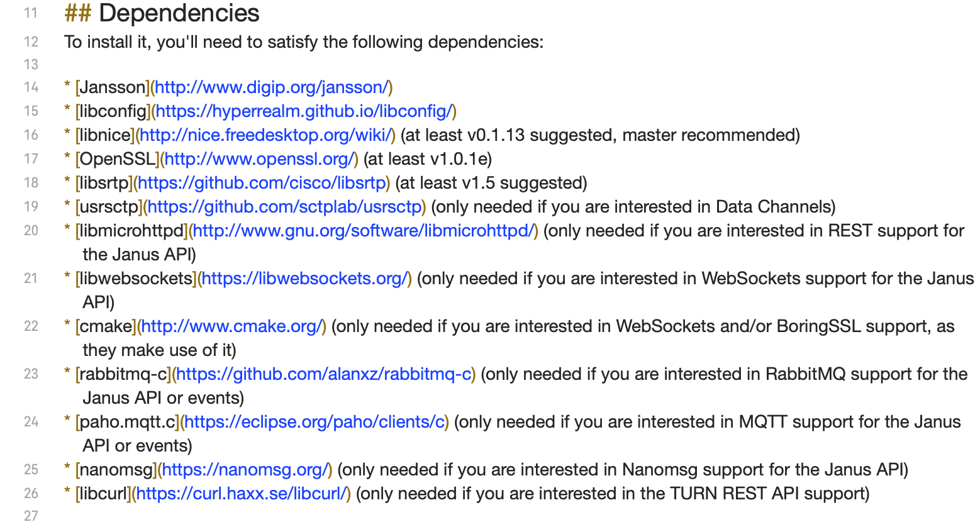The width and height of the screenshot is (980, 522).
Task: Place cursor in the Dependencies heading
Action: click(x=162, y=13)
